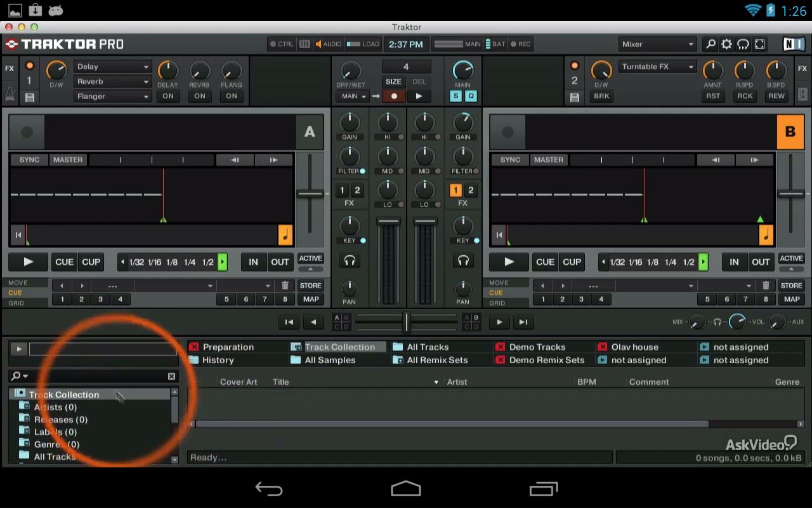Open the Turntable FX dropdown
Screen dimensions: 812x508
click(x=657, y=67)
